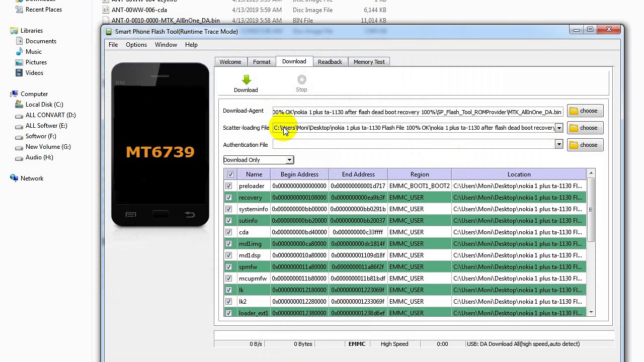Uncheck the cda partition checkbox
Viewport: 644px width, 362px height.
point(228,232)
